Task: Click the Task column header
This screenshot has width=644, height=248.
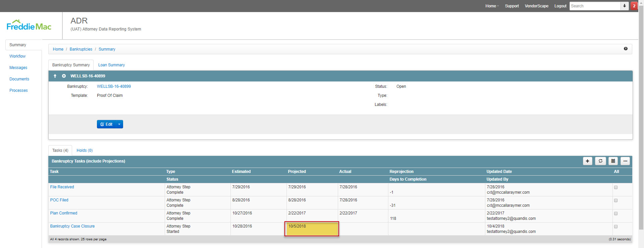Action: 54,172
